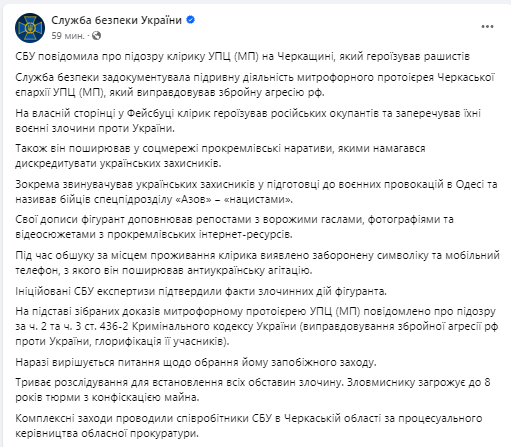The image size is (511, 447).
Task: Click the headline starting СБУ повідомила про підозру
Action: (x=243, y=56)
